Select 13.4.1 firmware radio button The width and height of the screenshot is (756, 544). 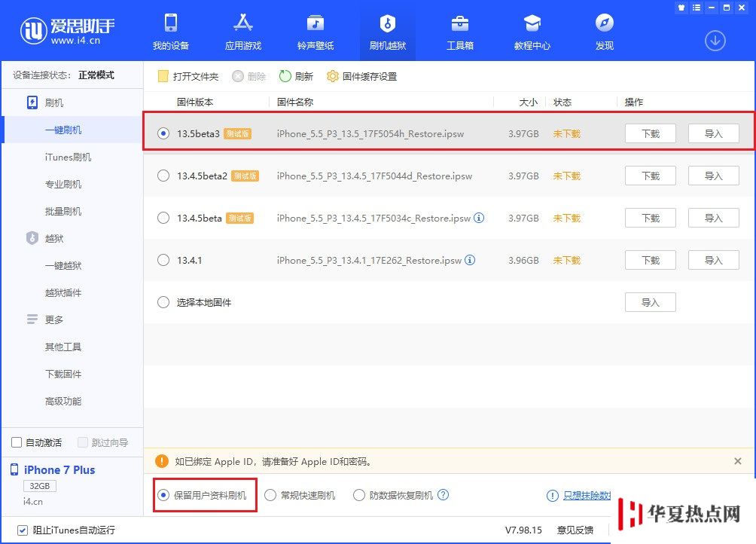click(163, 260)
